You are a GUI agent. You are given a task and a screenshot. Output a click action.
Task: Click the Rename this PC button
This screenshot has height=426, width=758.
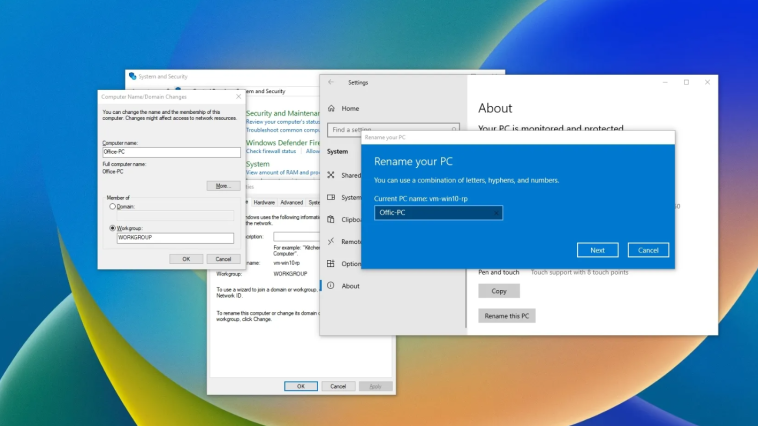[508, 315]
